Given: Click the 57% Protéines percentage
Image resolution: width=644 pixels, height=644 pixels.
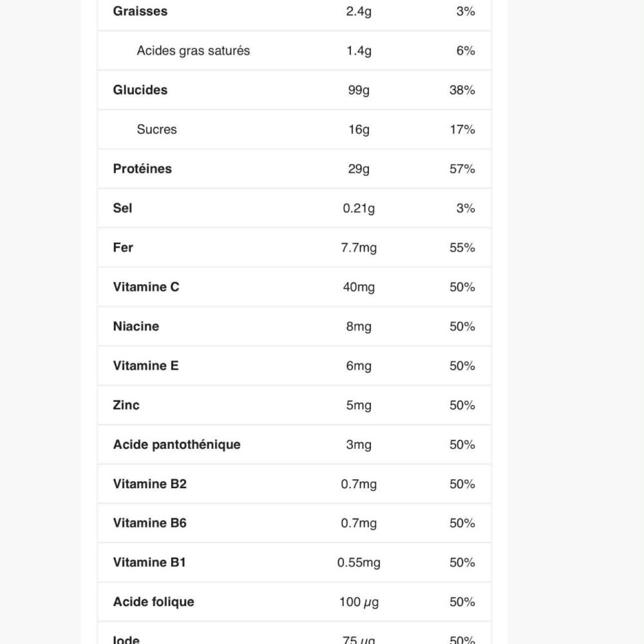Looking at the screenshot, I should [462, 169].
